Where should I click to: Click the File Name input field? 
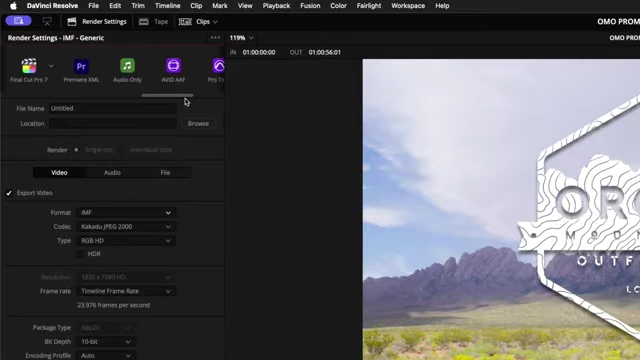point(113,109)
